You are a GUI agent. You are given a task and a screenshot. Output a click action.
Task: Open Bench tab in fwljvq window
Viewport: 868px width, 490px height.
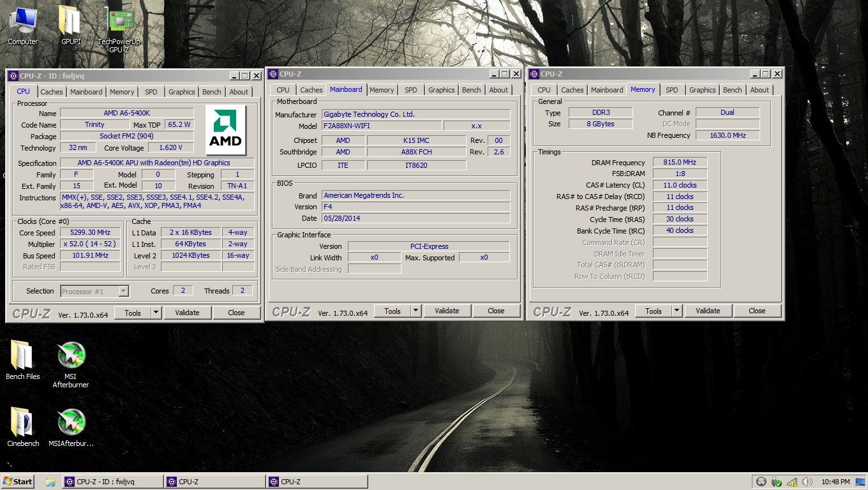point(212,92)
